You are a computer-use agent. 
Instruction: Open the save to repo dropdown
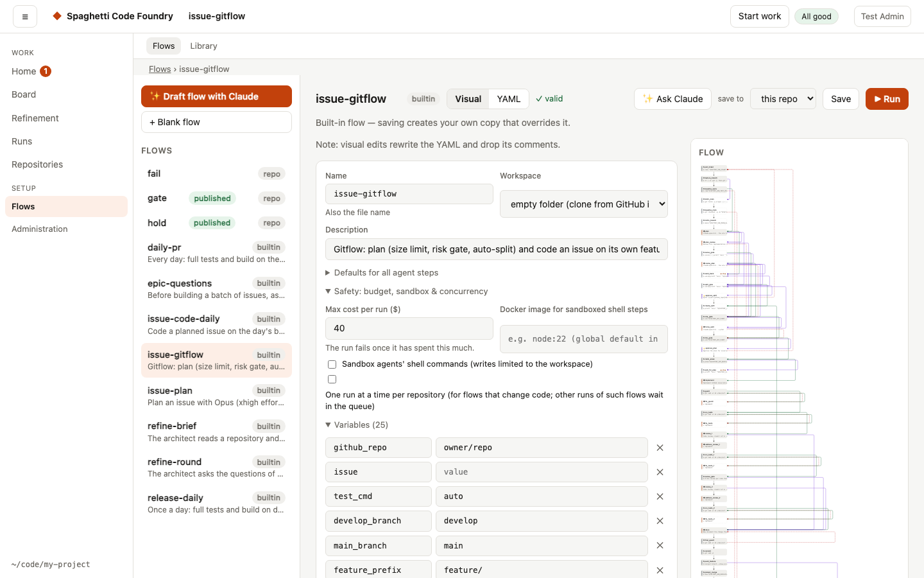(x=783, y=99)
